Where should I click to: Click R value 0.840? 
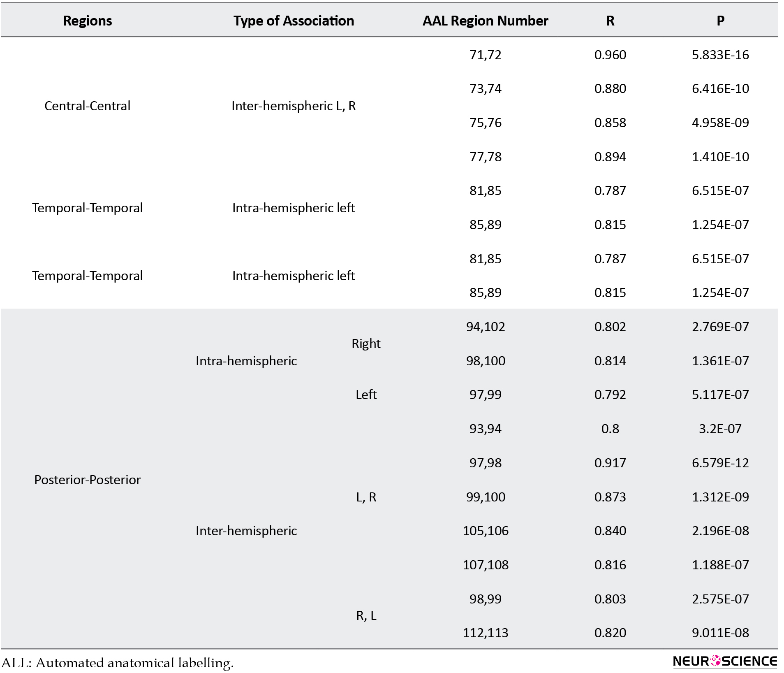pos(610,531)
